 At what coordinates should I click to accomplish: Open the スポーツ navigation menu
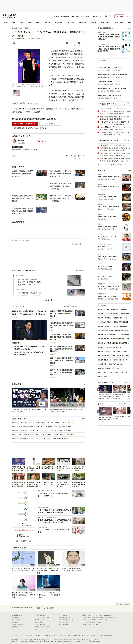(47, 23)
